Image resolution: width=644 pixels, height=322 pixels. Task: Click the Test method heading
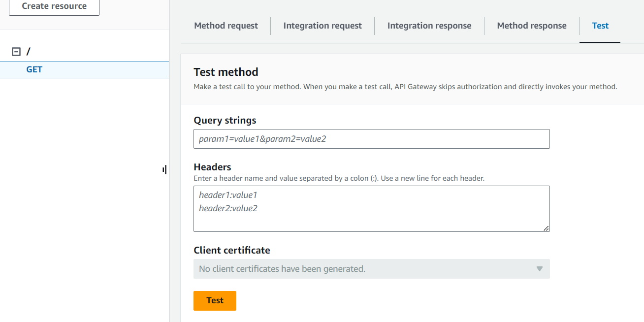[x=226, y=72]
